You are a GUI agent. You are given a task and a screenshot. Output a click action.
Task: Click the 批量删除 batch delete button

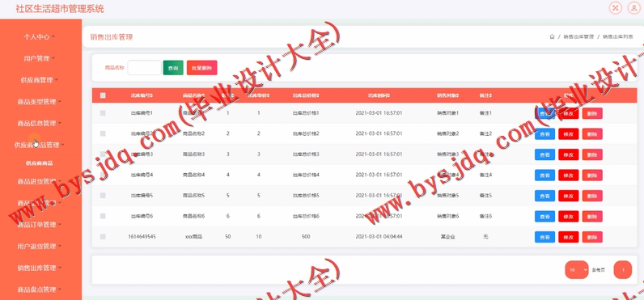coord(201,68)
